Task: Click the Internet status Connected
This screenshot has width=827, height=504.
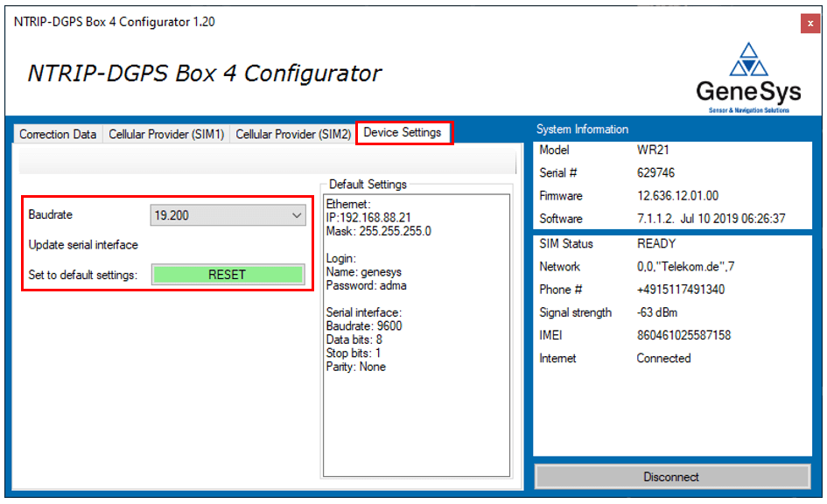Action: (663, 358)
